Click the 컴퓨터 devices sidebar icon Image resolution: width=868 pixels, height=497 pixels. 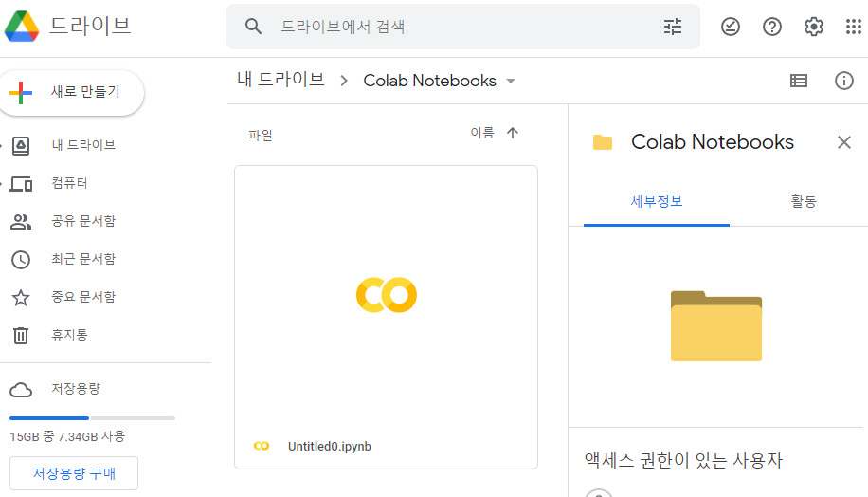[21, 183]
